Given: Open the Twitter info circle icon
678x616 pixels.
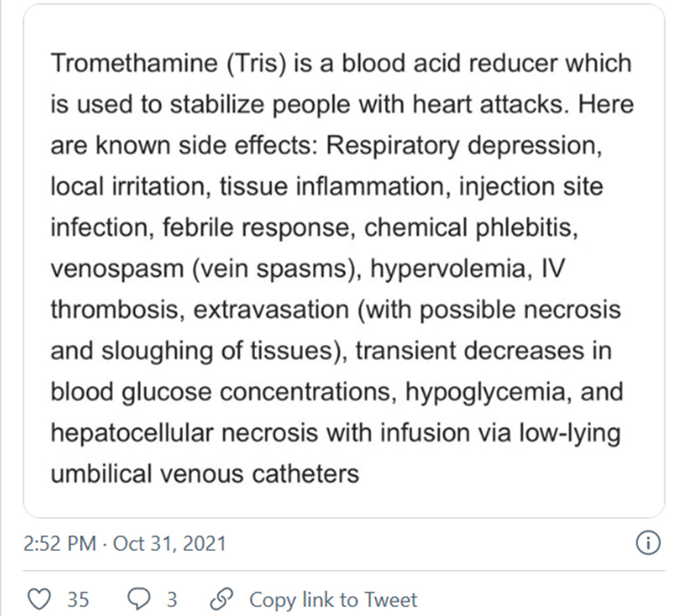Looking at the screenshot, I should pos(648,543).
